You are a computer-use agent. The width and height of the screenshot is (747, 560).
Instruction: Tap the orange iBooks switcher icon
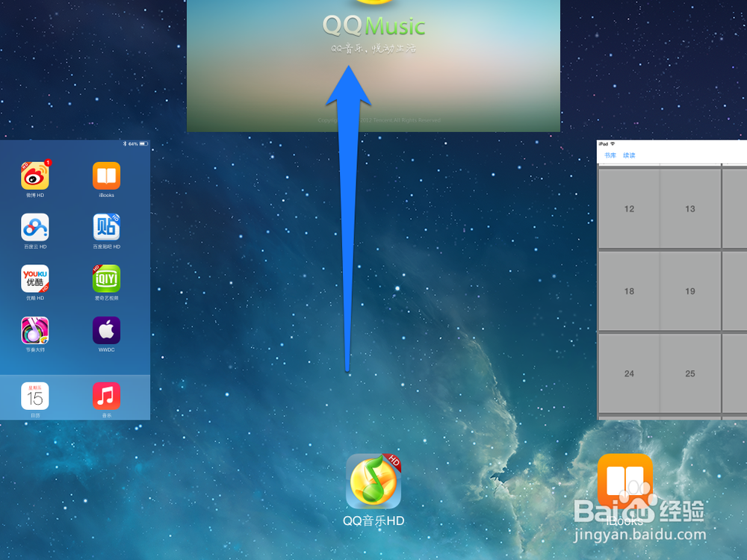point(625,482)
